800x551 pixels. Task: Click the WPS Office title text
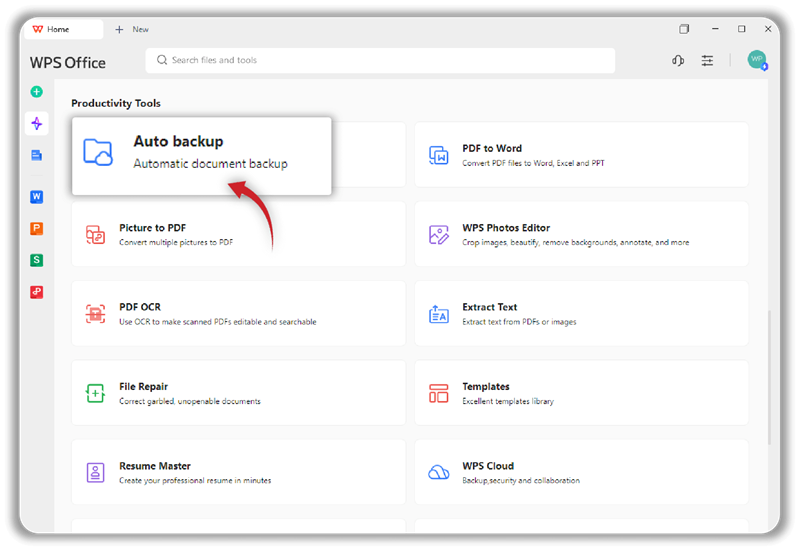click(68, 63)
